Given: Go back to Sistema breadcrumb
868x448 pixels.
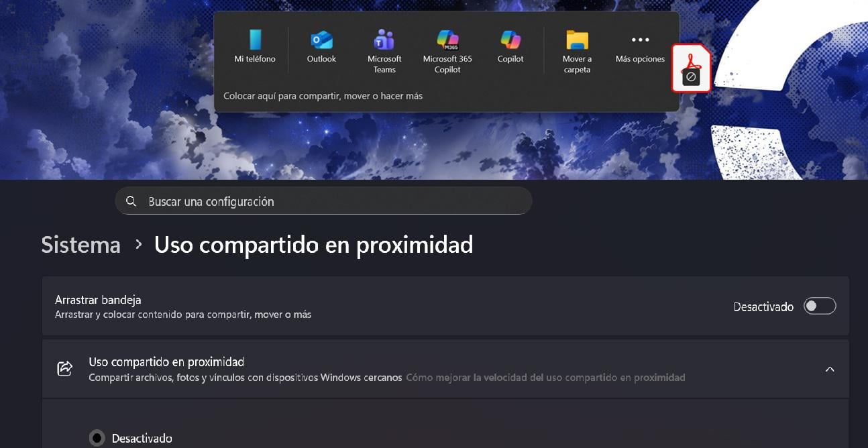Looking at the screenshot, I should (x=80, y=245).
